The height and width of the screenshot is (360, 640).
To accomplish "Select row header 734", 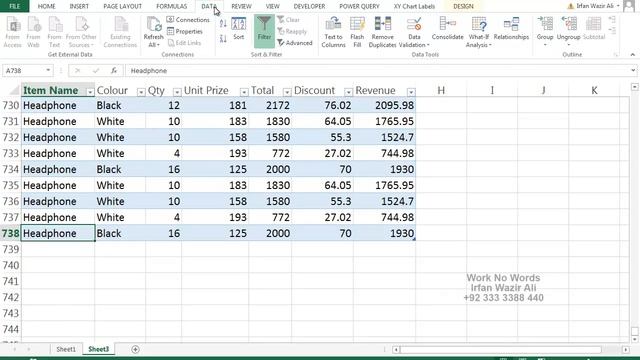I will click(10, 169).
